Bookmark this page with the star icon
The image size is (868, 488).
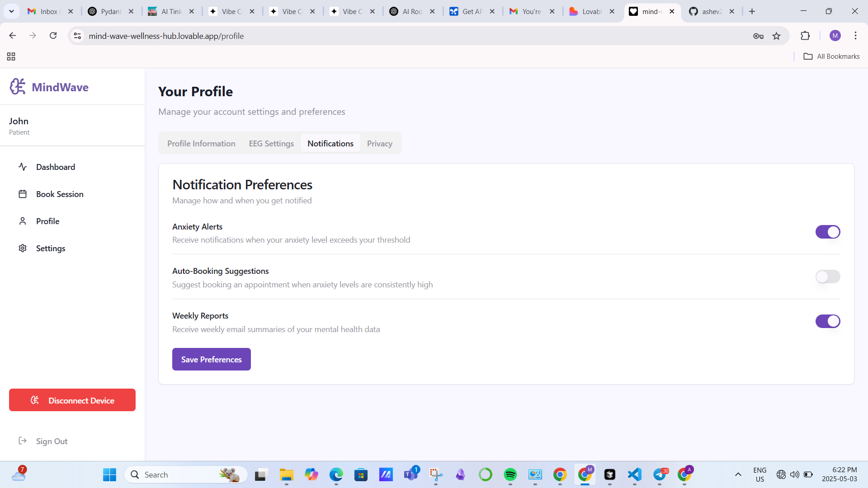click(776, 36)
